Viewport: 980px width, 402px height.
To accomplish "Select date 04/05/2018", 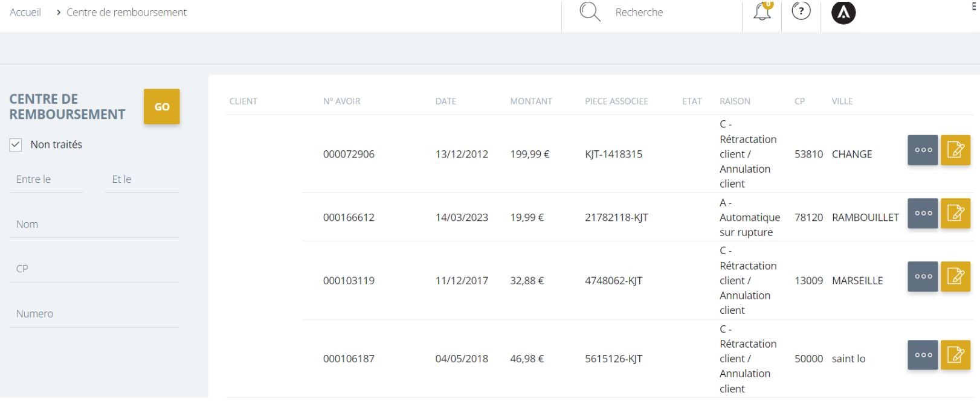I will [x=462, y=359].
